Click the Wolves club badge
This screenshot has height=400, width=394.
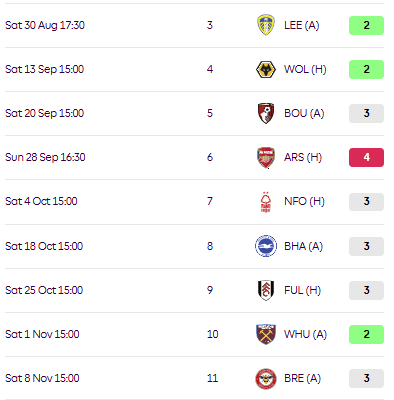pyautogui.click(x=266, y=69)
